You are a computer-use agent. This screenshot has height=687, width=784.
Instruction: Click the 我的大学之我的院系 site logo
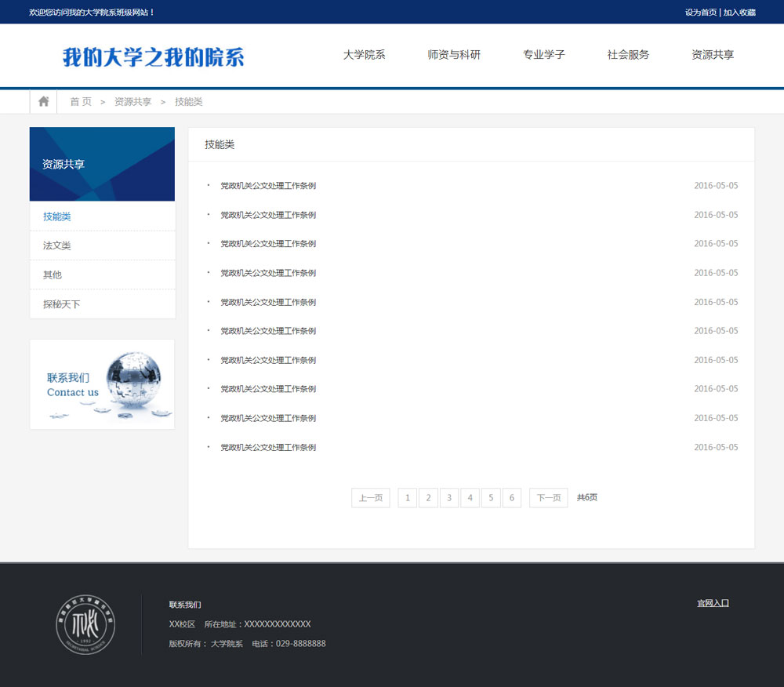[x=153, y=57]
